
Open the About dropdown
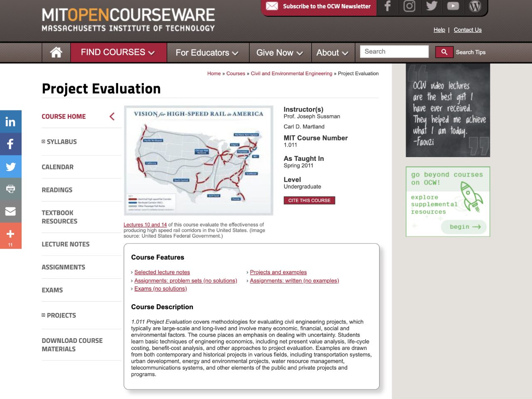click(332, 53)
